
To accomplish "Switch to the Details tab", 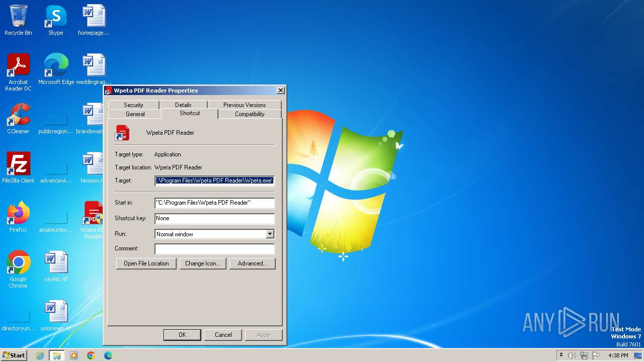I will tap(183, 105).
